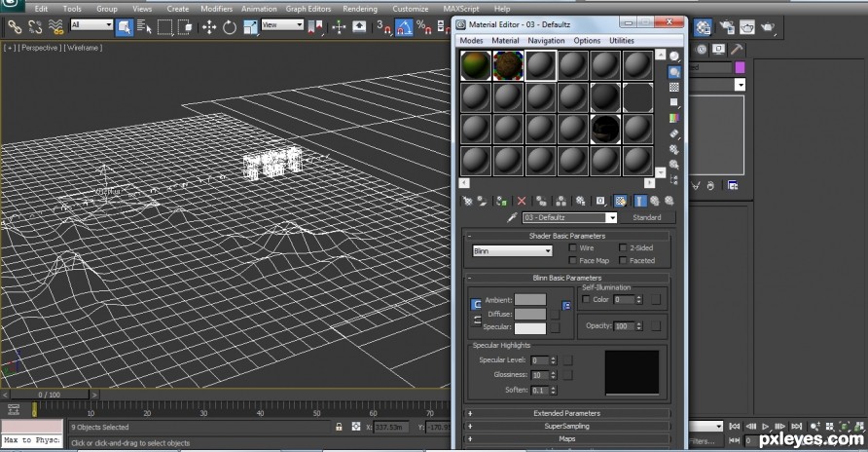
Task: Click the magenta object color swatch
Action: [x=740, y=67]
